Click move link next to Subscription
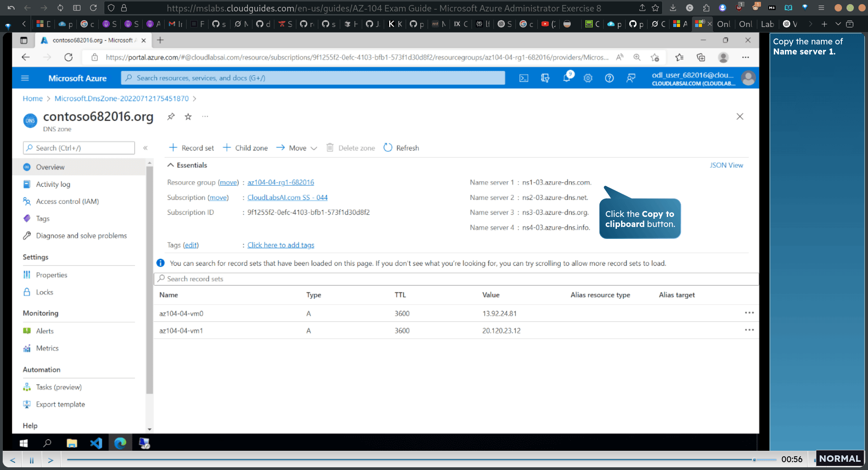The width and height of the screenshot is (868, 470). point(218,197)
